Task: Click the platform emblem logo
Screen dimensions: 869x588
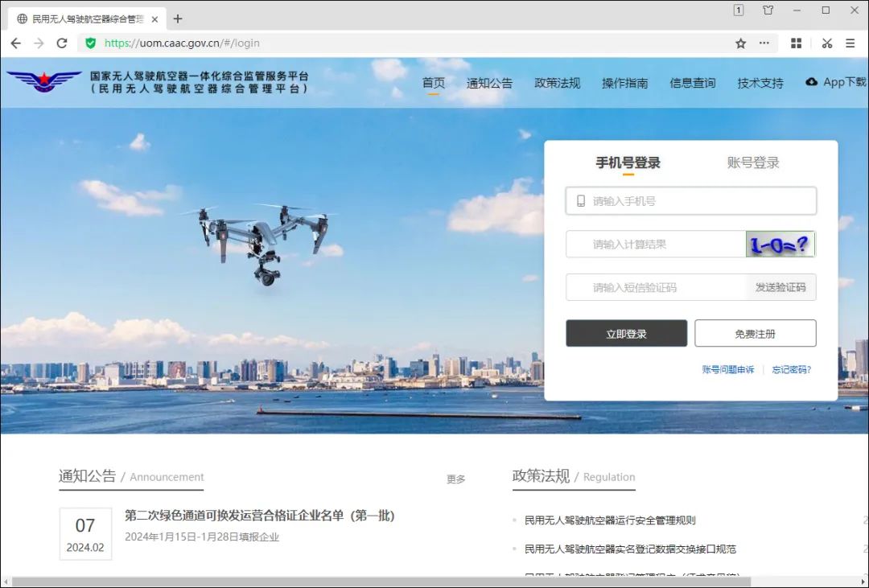Action: [x=44, y=81]
